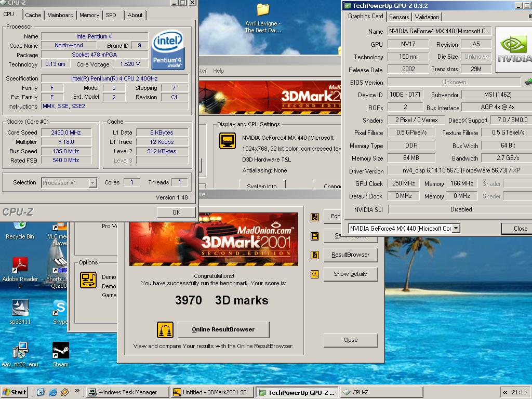This screenshot has width=532, height=399.
Task: Expand hidden system tray icons
Action: click(505, 392)
